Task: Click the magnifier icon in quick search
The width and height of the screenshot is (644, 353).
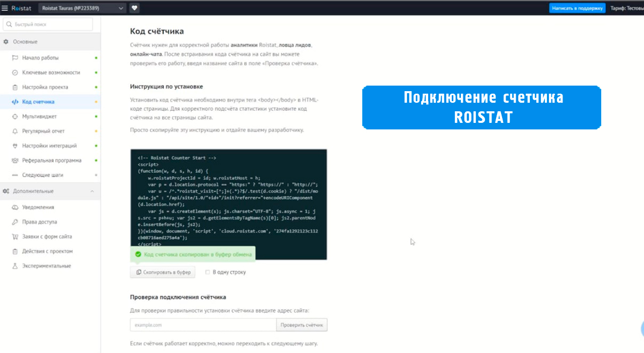Action: (x=10, y=24)
